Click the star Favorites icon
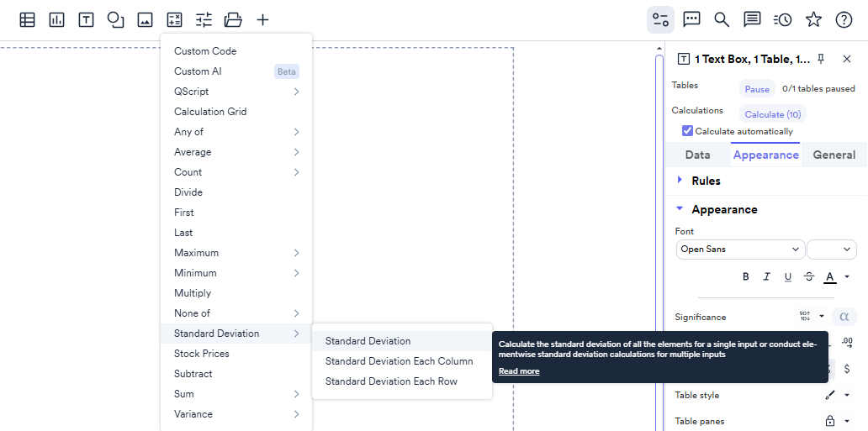The height and width of the screenshot is (431, 868). tap(813, 20)
